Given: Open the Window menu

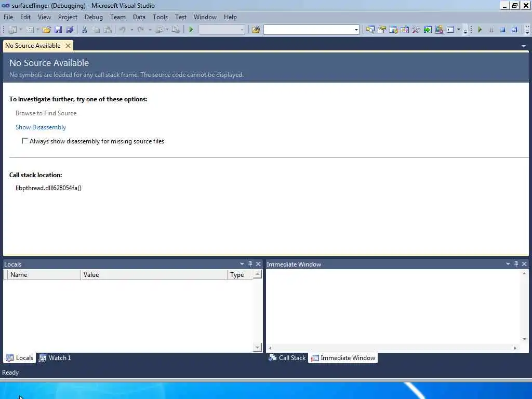Looking at the screenshot, I should 205,17.
